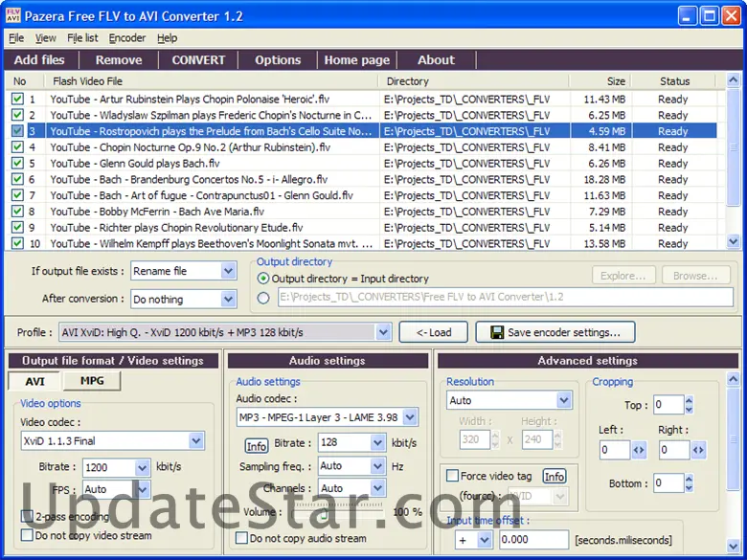Check Do not copy video stream

tap(27, 535)
